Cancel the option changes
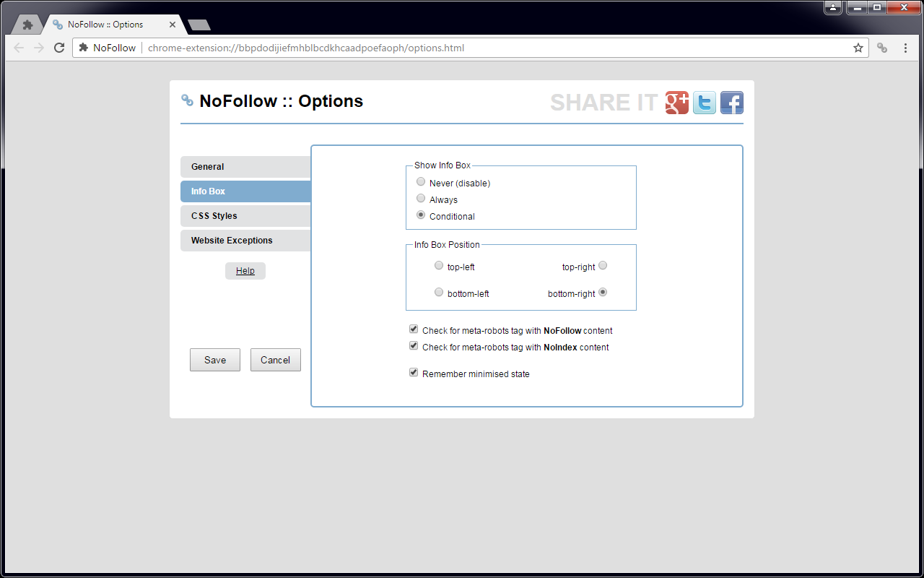Image resolution: width=924 pixels, height=578 pixels. click(276, 360)
